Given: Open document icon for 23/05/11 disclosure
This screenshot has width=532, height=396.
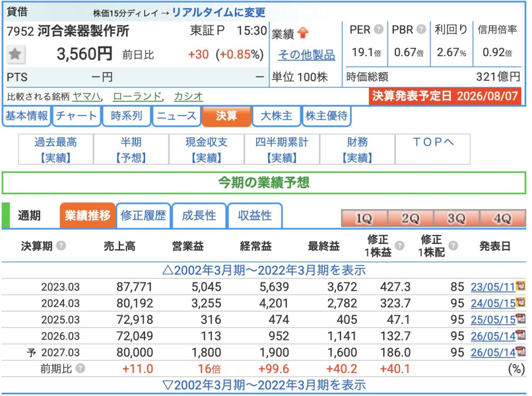Looking at the screenshot, I should pyautogui.click(x=521, y=286).
